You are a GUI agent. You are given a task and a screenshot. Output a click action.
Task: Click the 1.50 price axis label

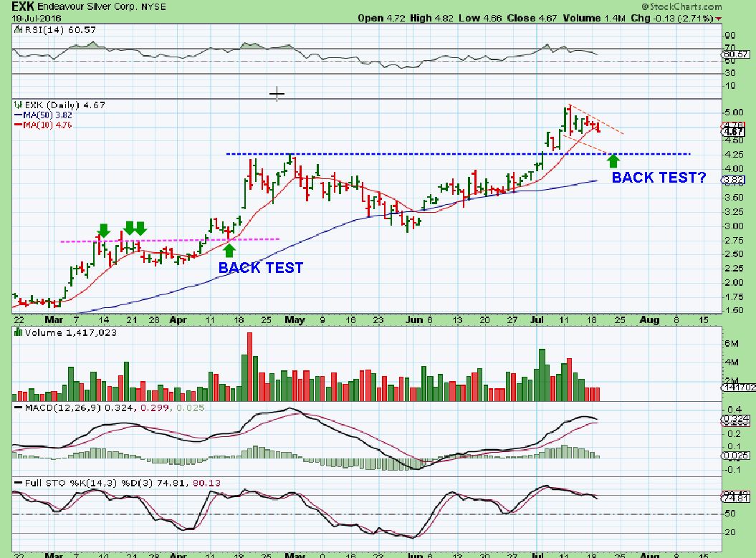point(733,310)
